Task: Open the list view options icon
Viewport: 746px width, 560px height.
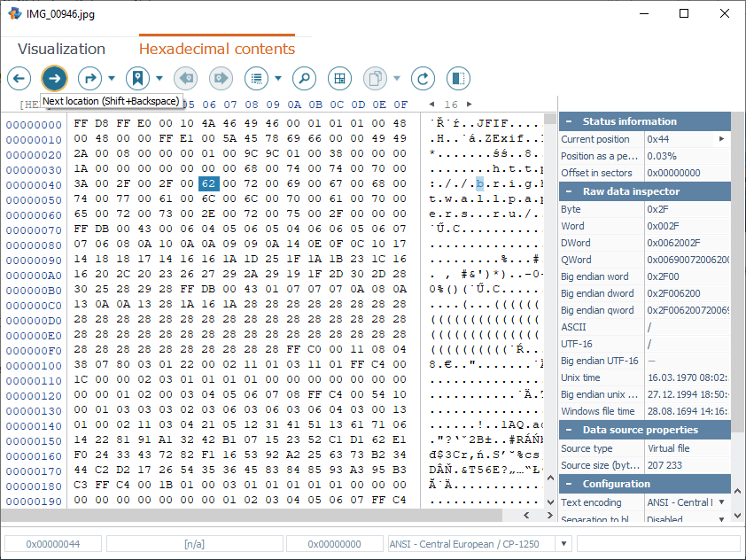Action: tap(257, 78)
